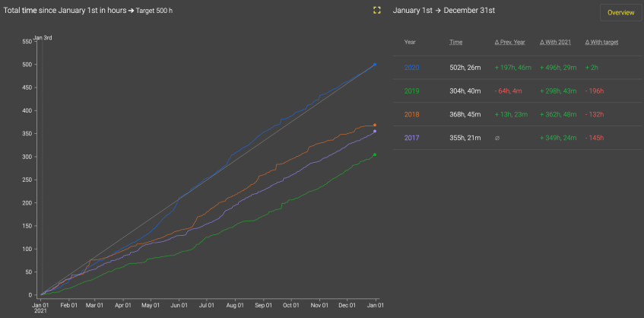Click the blue 2020 line endpoint dot
This screenshot has height=318, width=644.
click(x=375, y=65)
